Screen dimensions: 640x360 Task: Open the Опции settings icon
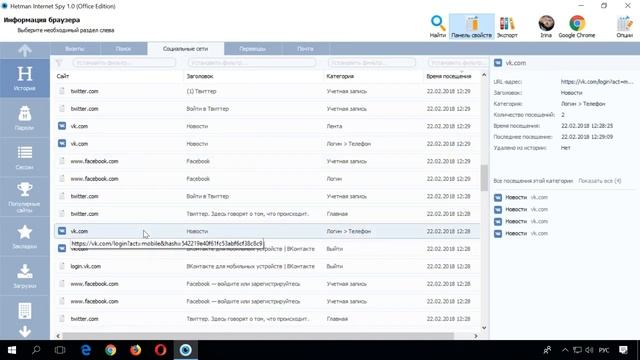pyautogui.click(x=624, y=24)
